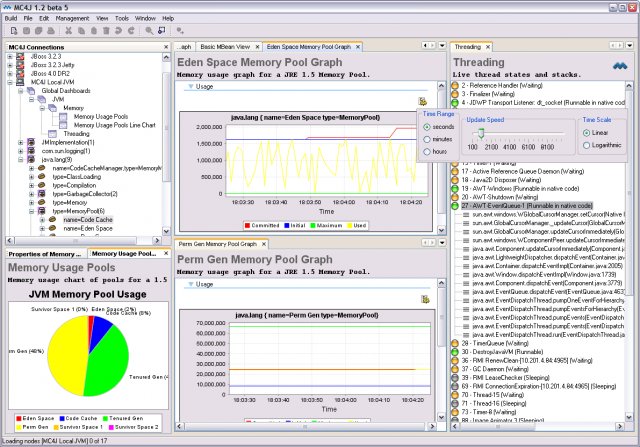Viewport: 640px width, 447px height.
Task: Click the graph settings icon in Perm Gen panel
Action: coord(425,299)
